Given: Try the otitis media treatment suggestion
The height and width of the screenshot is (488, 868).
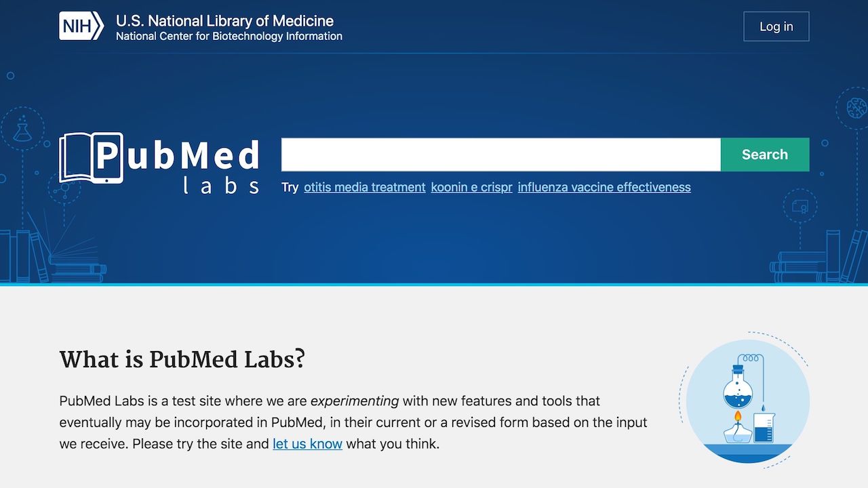Looking at the screenshot, I should coord(364,187).
